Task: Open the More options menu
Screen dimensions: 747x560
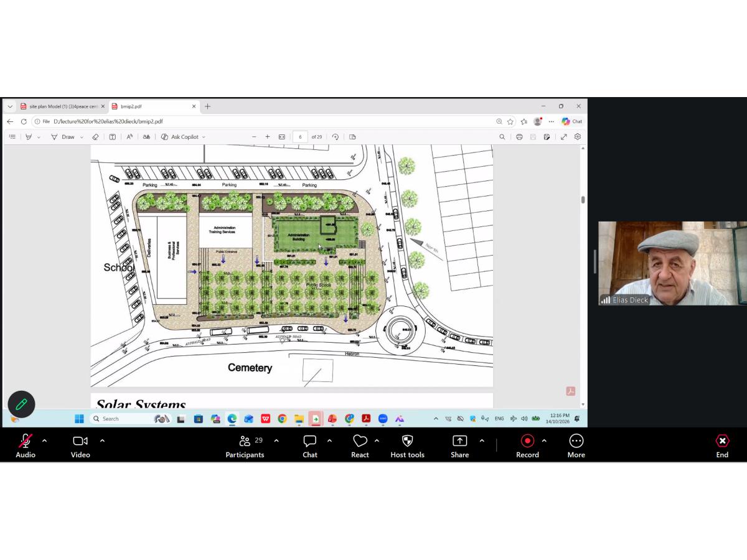Action: tap(576, 446)
